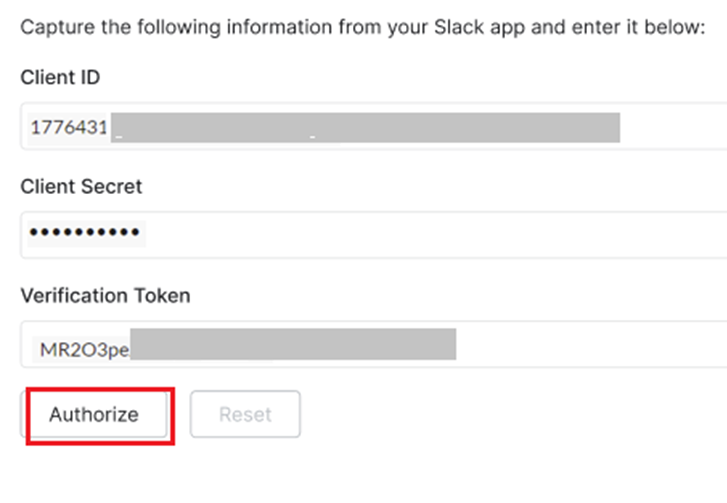Click the Client Secret label
The height and width of the screenshot is (503, 727).
click(81, 186)
